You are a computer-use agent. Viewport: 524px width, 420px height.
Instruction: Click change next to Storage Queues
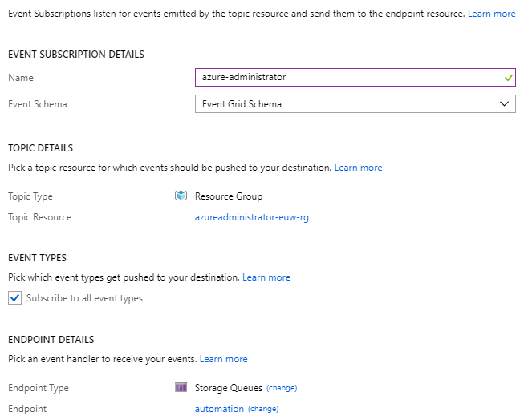[x=282, y=388]
